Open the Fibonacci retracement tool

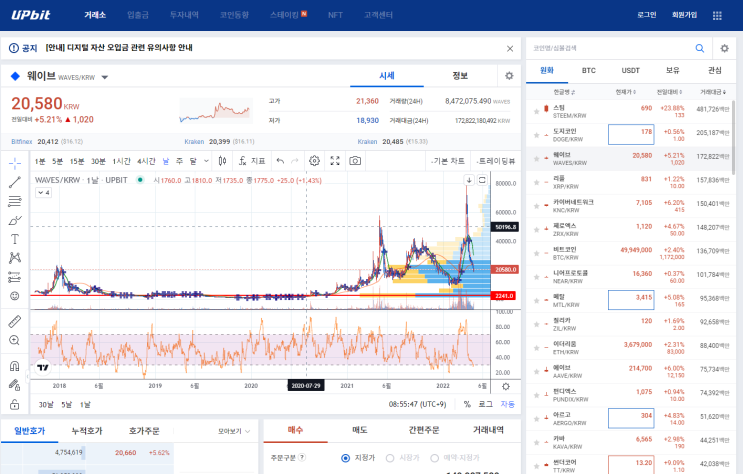(15, 201)
